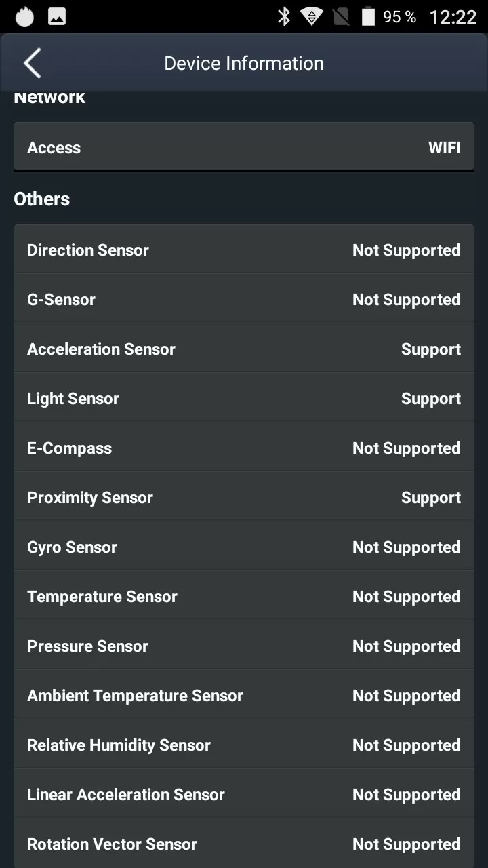Tap the Wi-Fi status icon
Viewport: 488px width, 868px height.
coord(312,17)
